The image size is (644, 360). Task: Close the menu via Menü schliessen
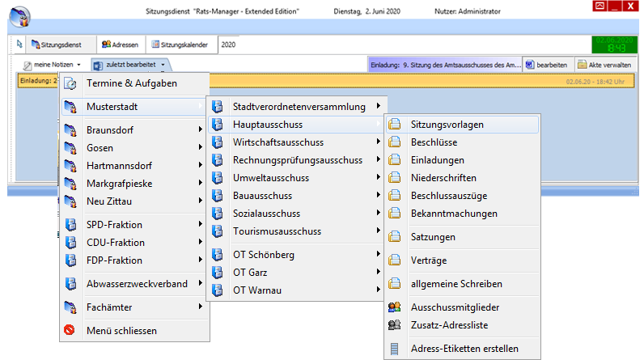click(x=135, y=330)
